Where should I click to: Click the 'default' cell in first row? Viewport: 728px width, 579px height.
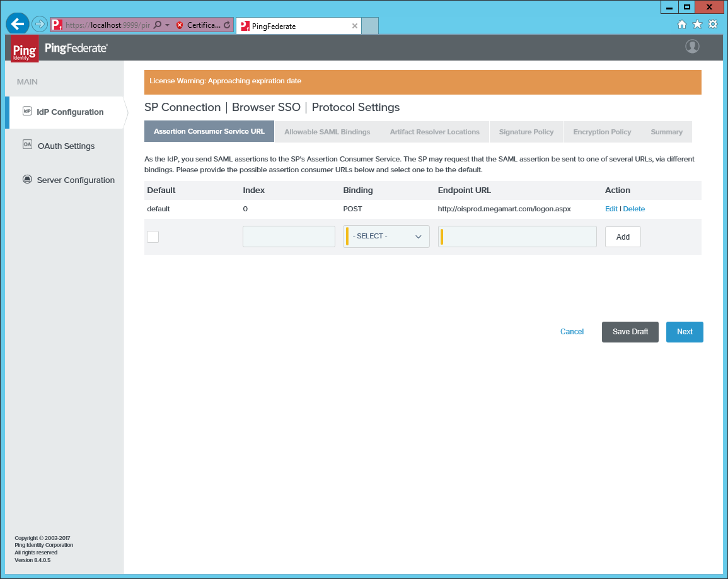tap(158, 209)
